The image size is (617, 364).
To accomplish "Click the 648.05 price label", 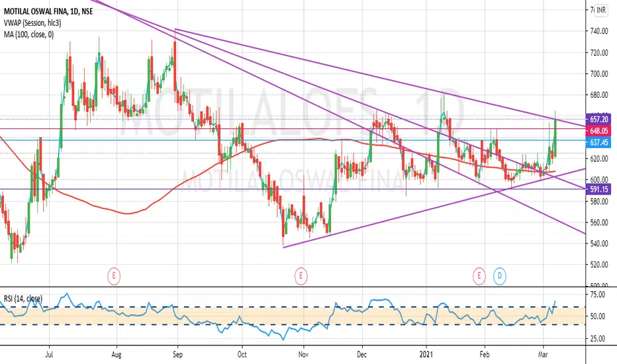I will tap(598, 130).
